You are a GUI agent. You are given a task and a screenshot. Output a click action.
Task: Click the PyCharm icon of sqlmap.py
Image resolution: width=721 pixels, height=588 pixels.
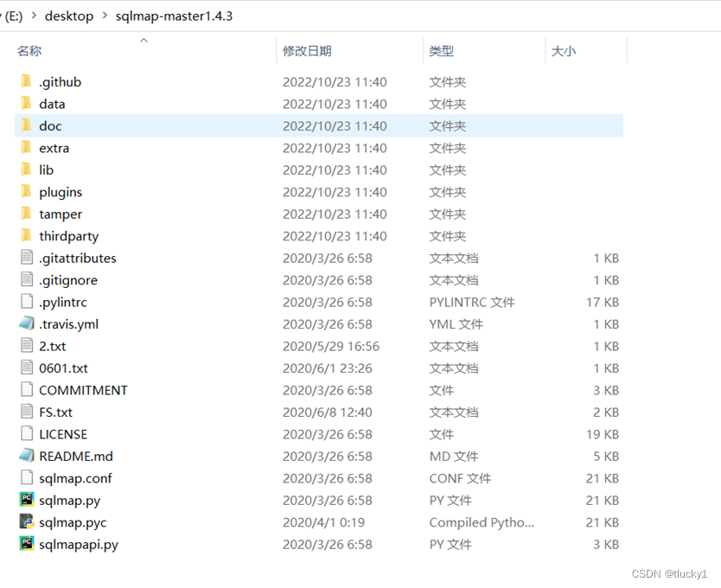[27, 500]
